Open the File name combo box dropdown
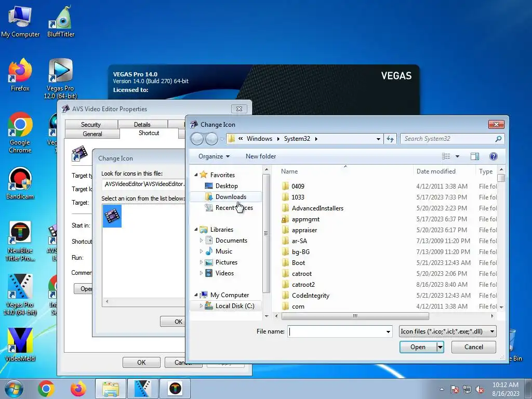 pyautogui.click(x=388, y=331)
